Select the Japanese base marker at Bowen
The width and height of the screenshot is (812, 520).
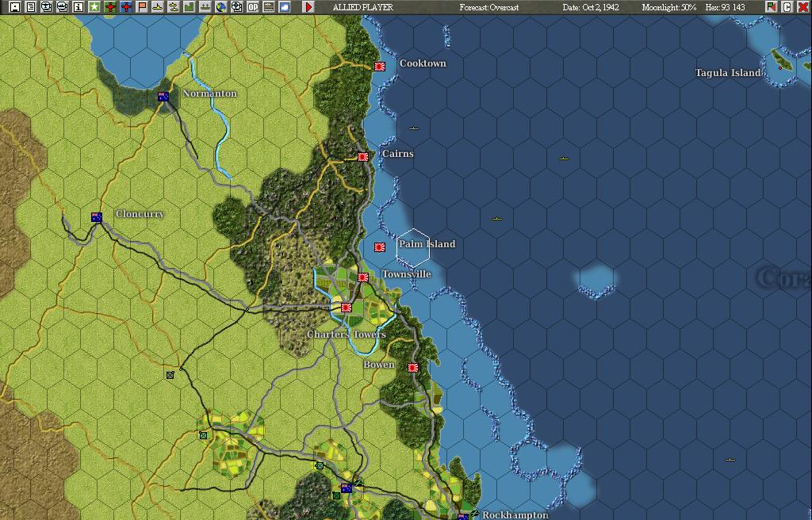click(x=412, y=367)
